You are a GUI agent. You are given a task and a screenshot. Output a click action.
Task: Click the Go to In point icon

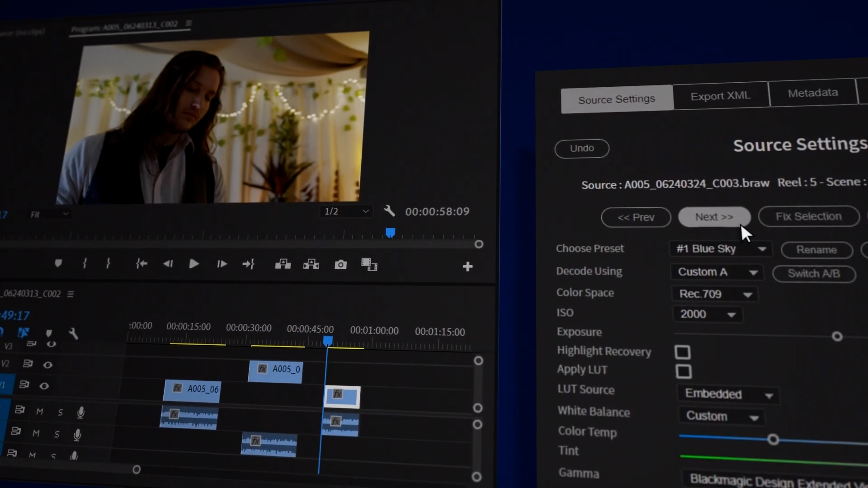pos(141,264)
